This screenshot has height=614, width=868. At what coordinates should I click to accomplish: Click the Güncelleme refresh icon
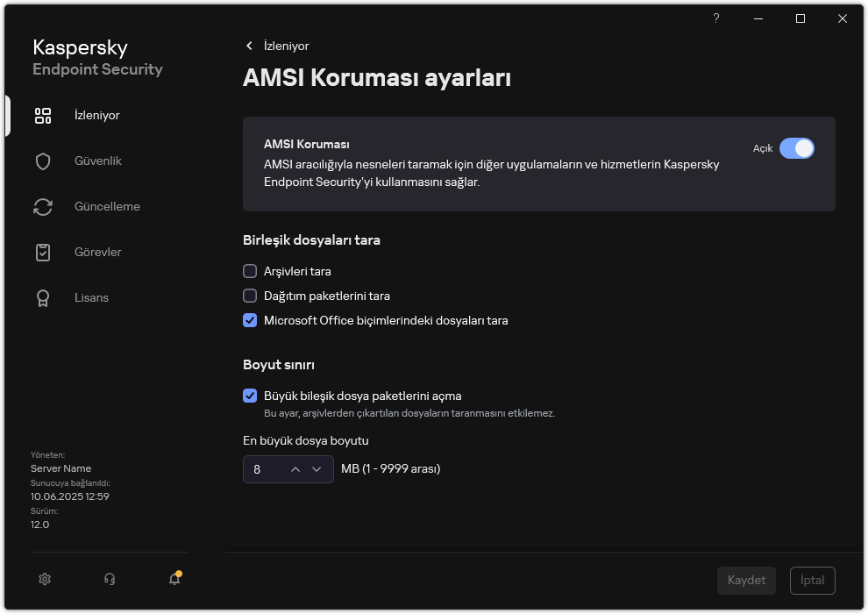(43, 206)
